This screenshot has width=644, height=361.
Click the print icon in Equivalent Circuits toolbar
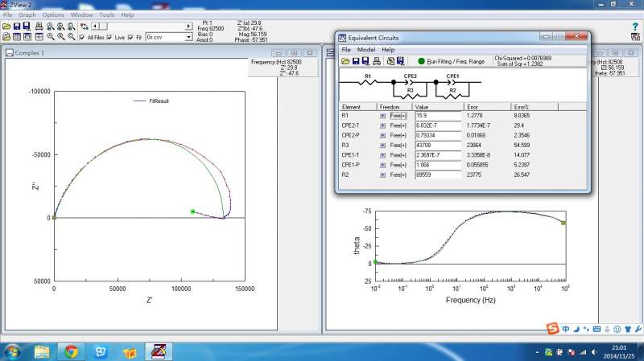tap(376, 61)
